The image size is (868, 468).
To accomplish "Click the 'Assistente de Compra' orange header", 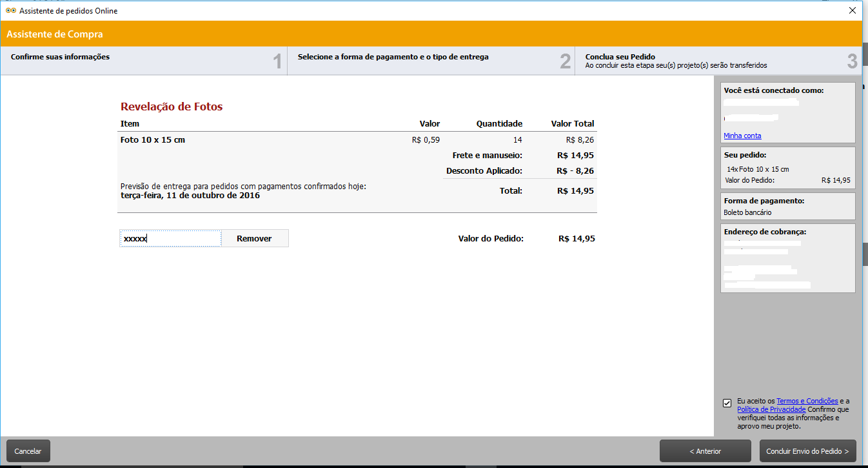I will (55, 34).
